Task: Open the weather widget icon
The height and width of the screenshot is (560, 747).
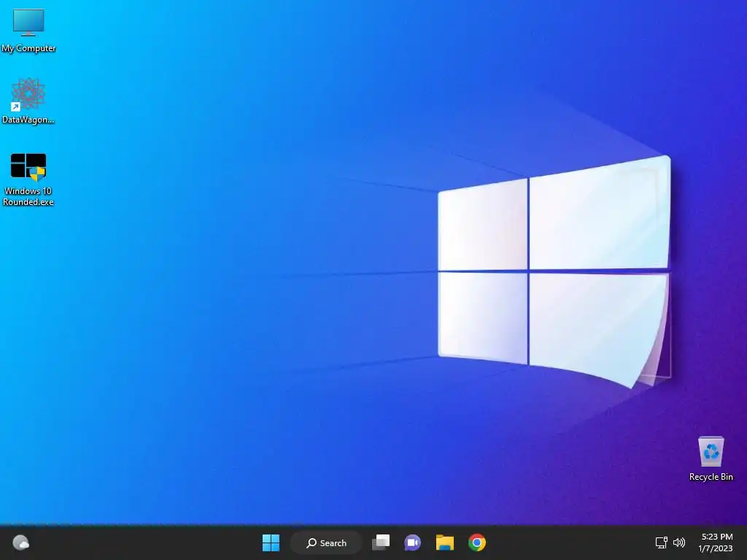Action: 20,542
